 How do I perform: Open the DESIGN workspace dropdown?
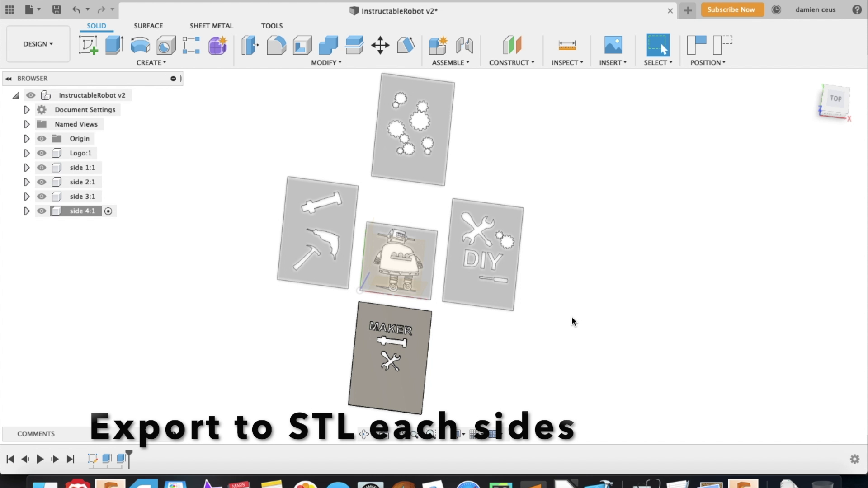38,44
